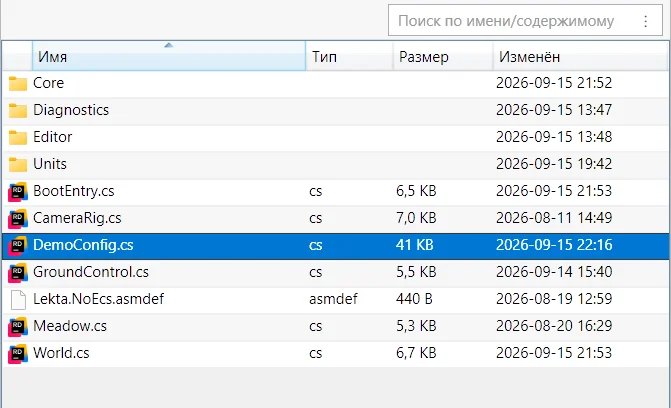Screen dimensions: 671x408
Task: Click the date 2026-09-15 13:48 of Editor
Action: (554, 137)
